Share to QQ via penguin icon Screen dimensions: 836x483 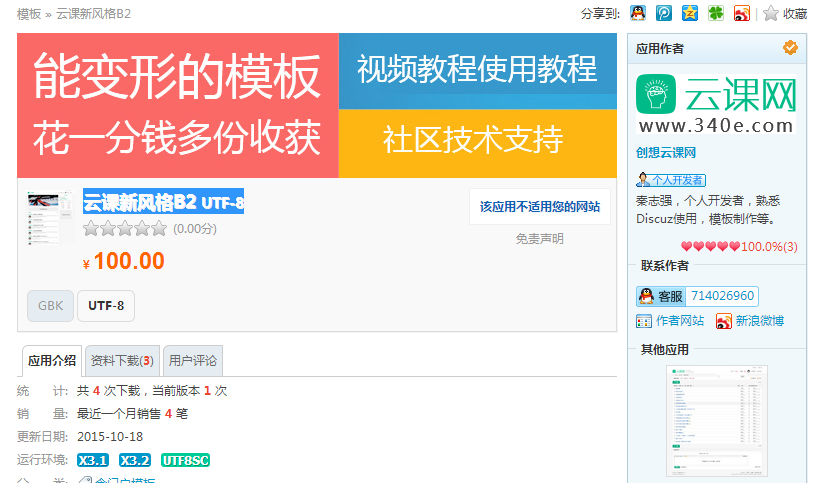coord(638,13)
